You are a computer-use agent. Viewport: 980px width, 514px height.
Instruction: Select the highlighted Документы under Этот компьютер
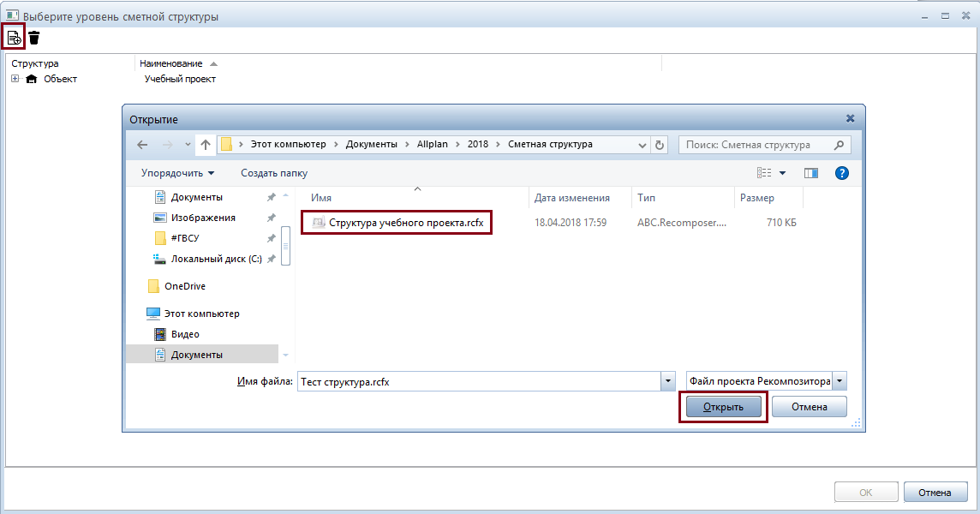click(x=202, y=355)
